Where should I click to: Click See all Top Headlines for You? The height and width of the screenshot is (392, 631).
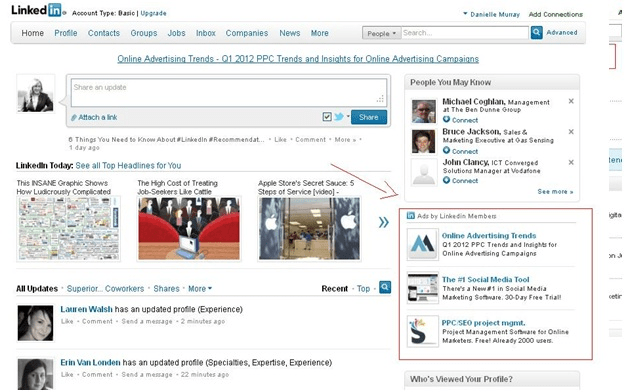click(128, 165)
